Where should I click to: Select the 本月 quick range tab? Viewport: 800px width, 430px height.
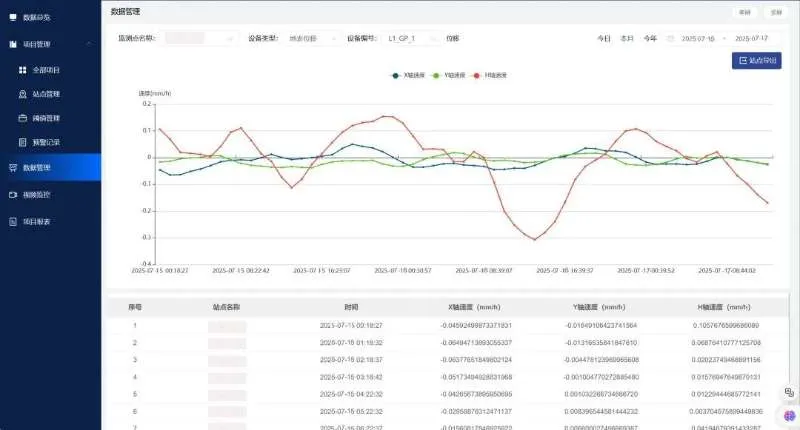tap(627, 38)
